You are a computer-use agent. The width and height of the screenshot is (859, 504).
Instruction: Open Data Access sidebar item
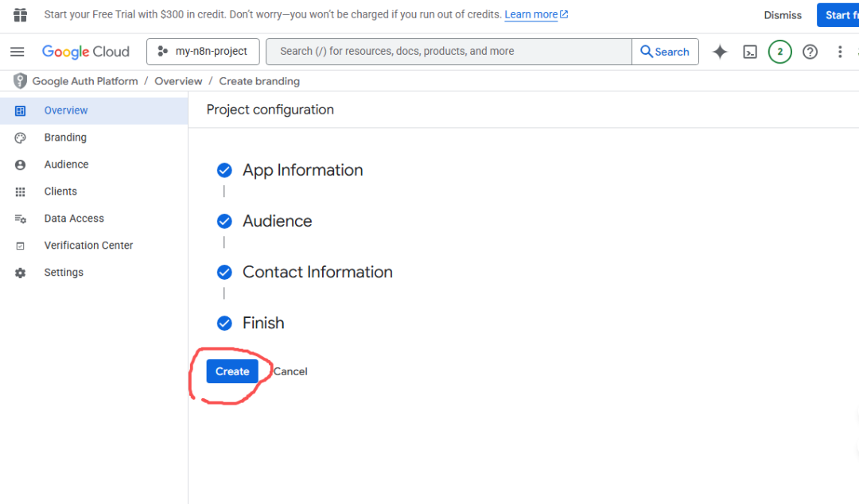(74, 219)
